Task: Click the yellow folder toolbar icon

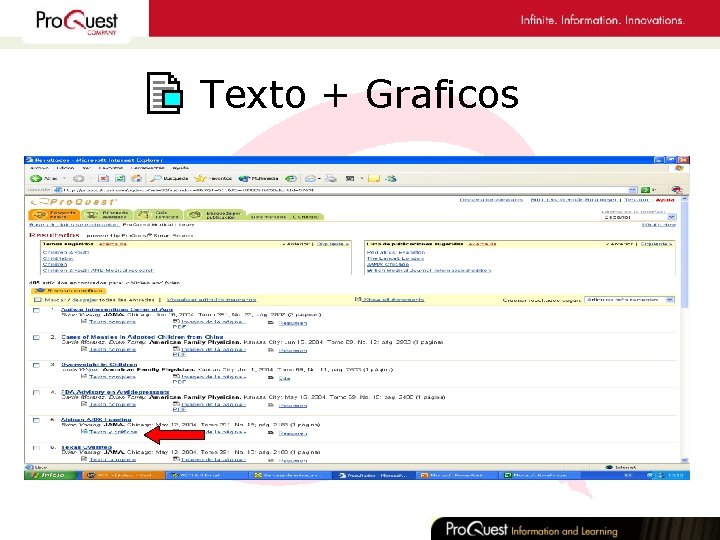Action: tap(374, 178)
